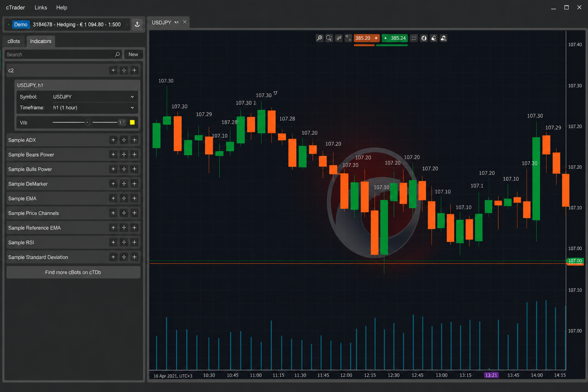Click middle crosshair icon on Sample ADX row
The image size is (588, 392).
point(124,140)
